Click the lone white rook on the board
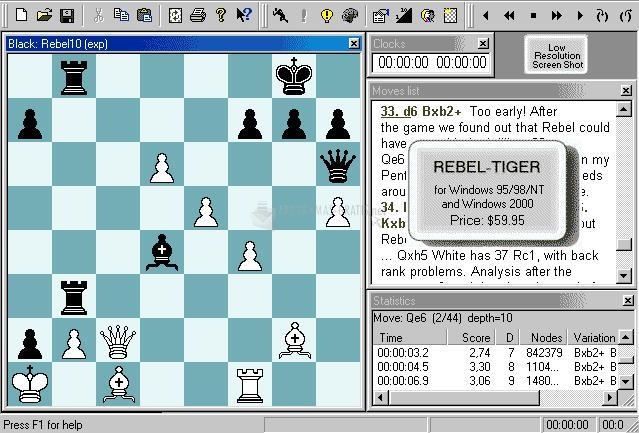 coord(250,385)
